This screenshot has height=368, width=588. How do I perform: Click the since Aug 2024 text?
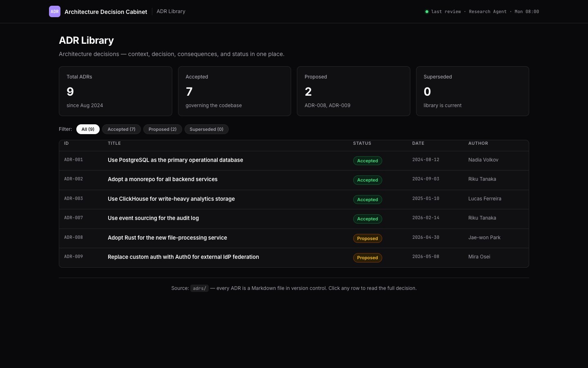(x=85, y=105)
